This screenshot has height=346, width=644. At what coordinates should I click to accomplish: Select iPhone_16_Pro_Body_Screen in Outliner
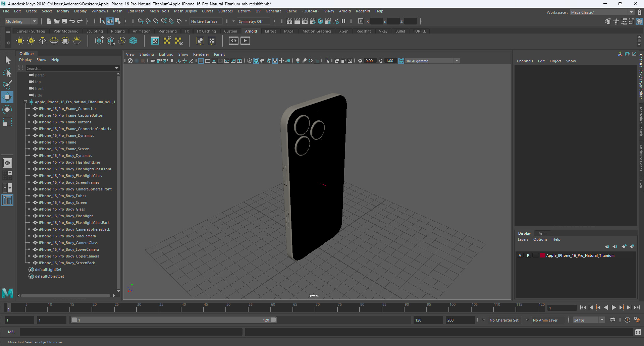pyautogui.click(x=63, y=203)
